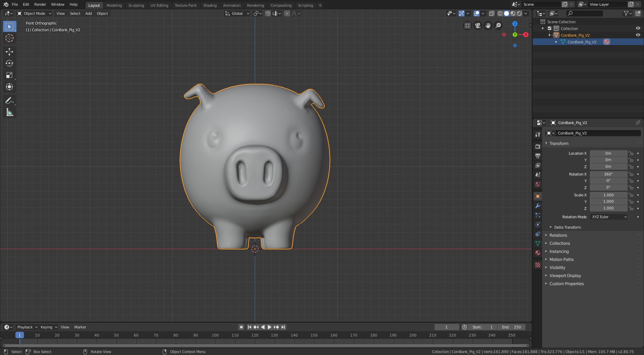
Task: Expand the Delta Transform section
Action: click(567, 227)
